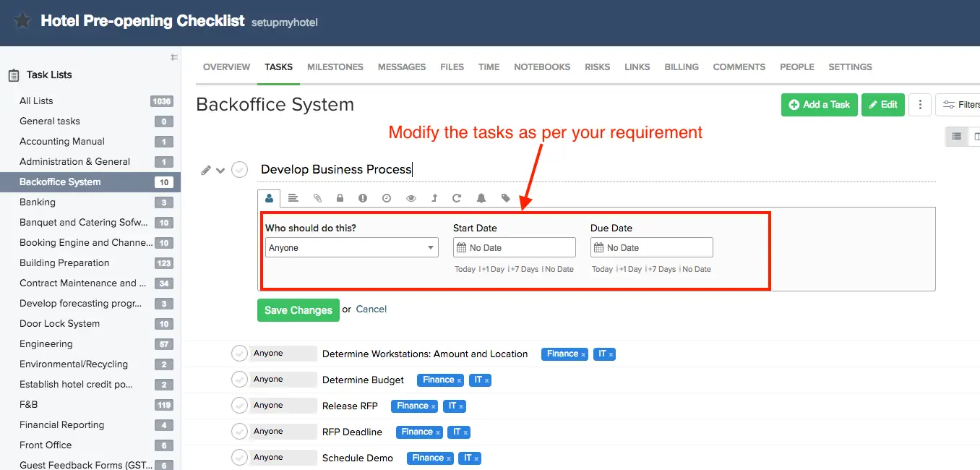Viewport: 980px width, 470px height.
Task: Change the assignee Anyone on Schedule Demo
Action: pos(283,458)
